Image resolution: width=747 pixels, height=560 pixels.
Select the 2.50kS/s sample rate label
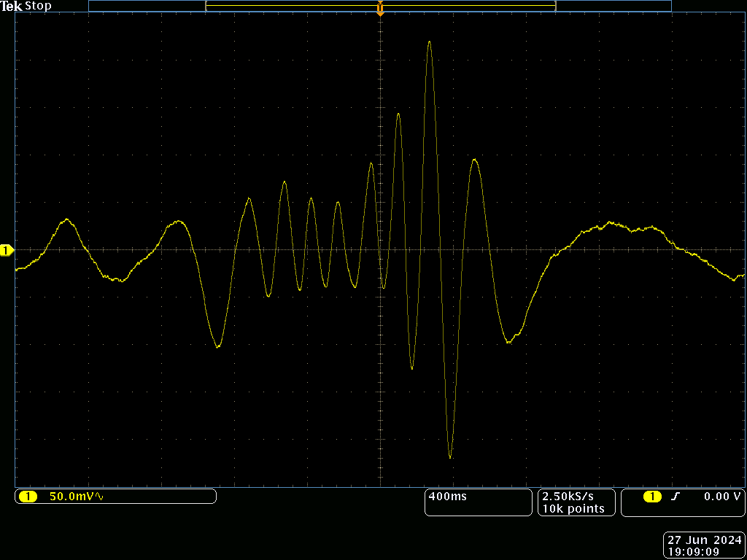pyautogui.click(x=568, y=496)
